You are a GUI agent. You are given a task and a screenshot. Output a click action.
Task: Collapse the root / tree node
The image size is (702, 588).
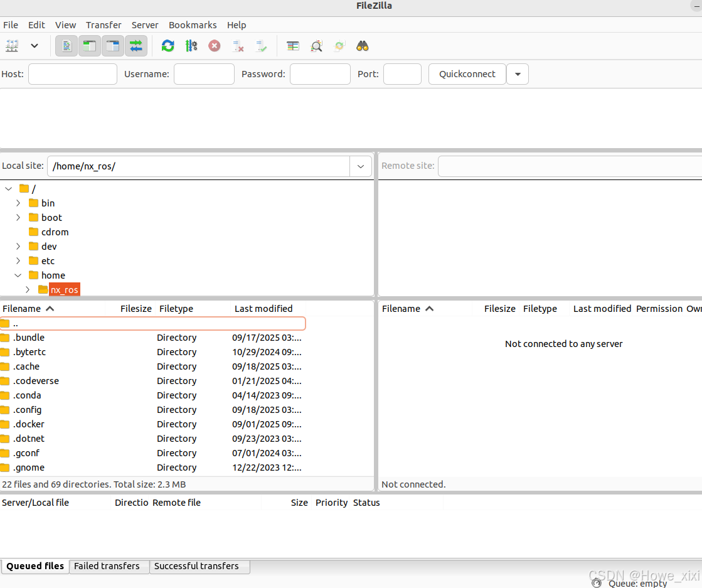tap(9, 188)
